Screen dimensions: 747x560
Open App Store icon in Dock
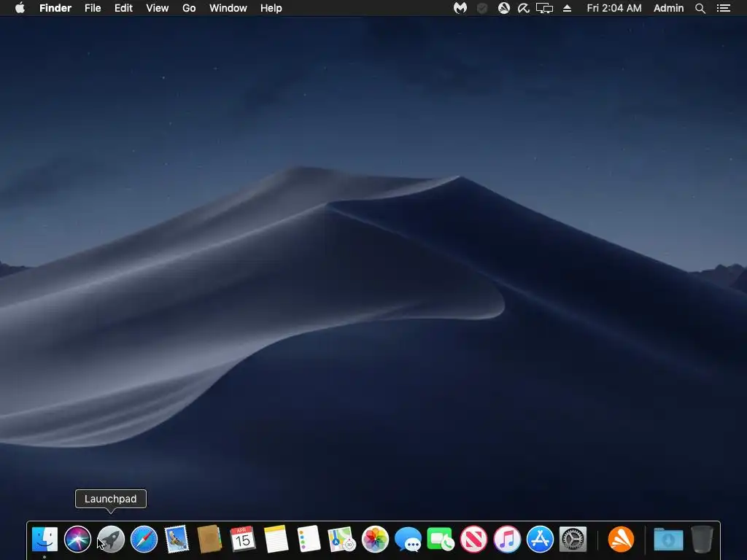point(540,540)
